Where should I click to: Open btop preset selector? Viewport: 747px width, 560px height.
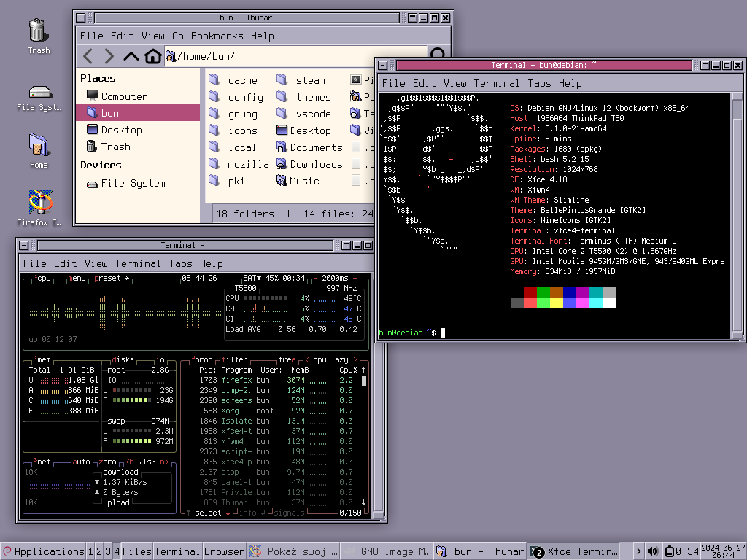(x=109, y=278)
